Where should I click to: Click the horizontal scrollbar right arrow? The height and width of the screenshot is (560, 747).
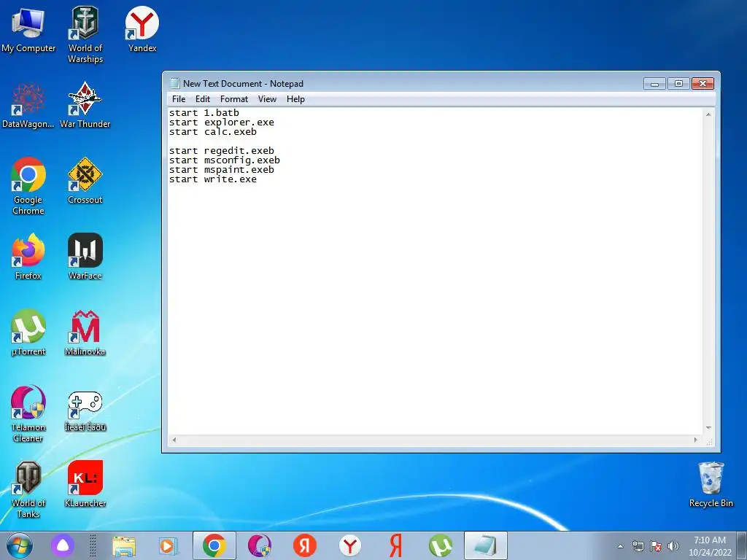point(695,440)
